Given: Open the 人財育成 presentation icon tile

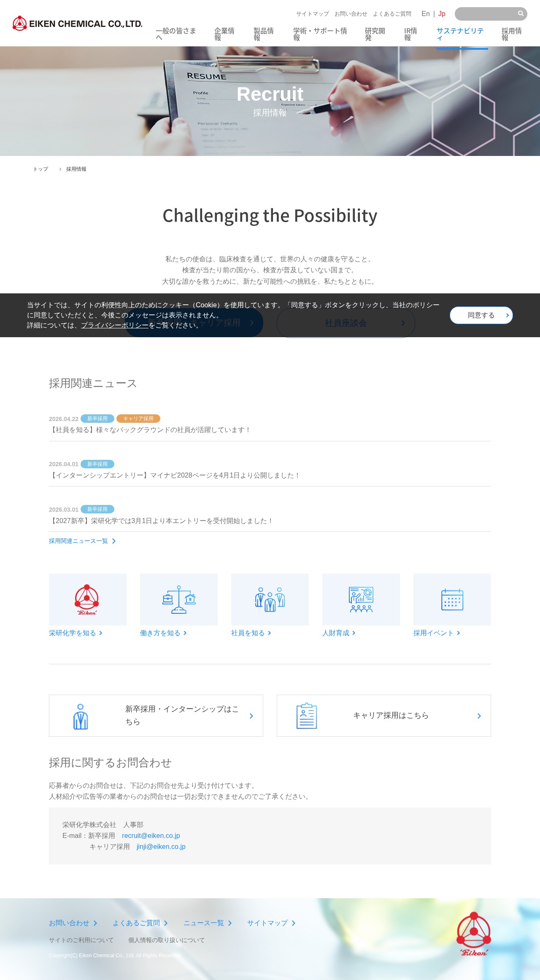Looking at the screenshot, I should [361, 599].
